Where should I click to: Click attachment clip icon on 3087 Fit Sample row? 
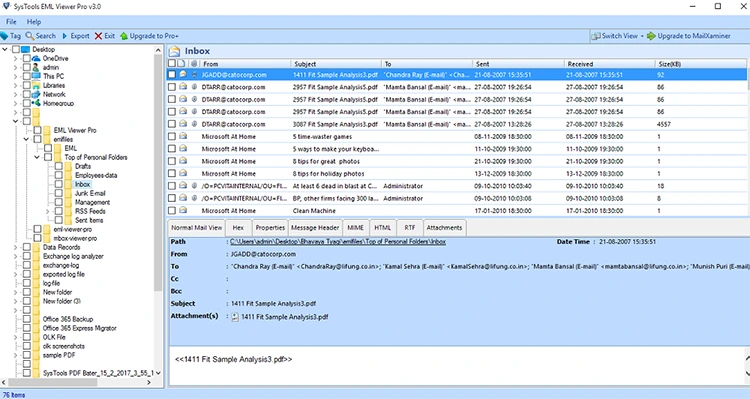(x=194, y=124)
